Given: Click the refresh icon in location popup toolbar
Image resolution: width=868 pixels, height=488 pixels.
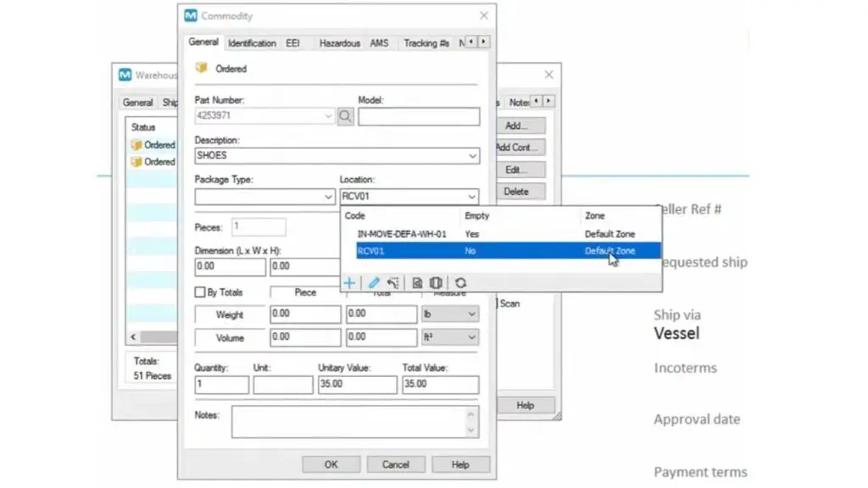Looking at the screenshot, I should point(460,282).
